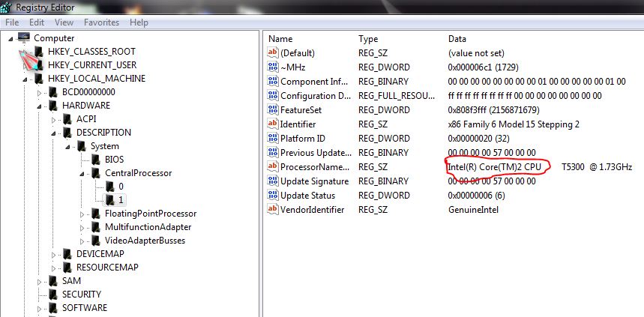Click the ACPI folder icon
The width and height of the screenshot is (644, 317).
[67, 119]
